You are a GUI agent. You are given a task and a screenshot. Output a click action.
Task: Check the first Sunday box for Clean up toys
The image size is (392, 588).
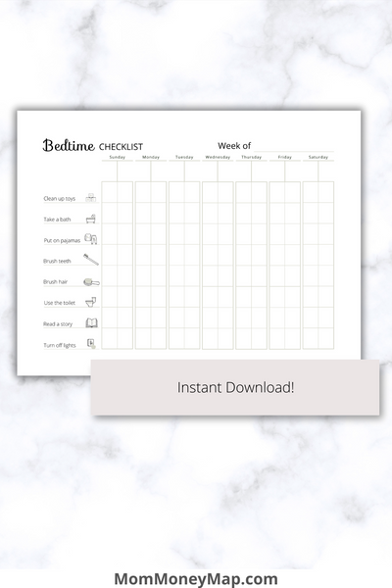pos(110,192)
